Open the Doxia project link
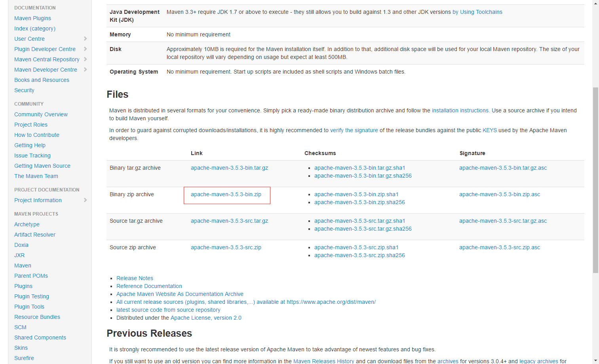 [x=21, y=245]
